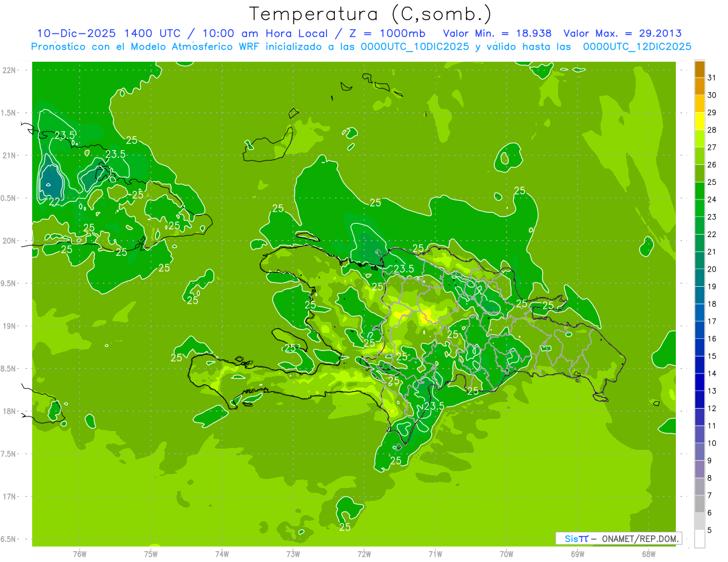Click the "74W" longitude axis label
The width and height of the screenshot is (728, 562).
222,554
